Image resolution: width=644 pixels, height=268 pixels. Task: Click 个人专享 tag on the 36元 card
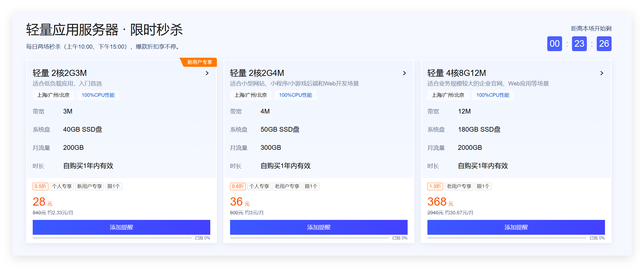click(x=259, y=186)
